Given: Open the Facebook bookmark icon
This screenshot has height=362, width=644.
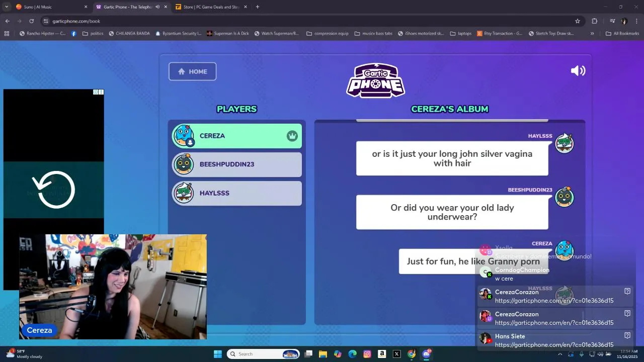Looking at the screenshot, I should (x=74, y=34).
